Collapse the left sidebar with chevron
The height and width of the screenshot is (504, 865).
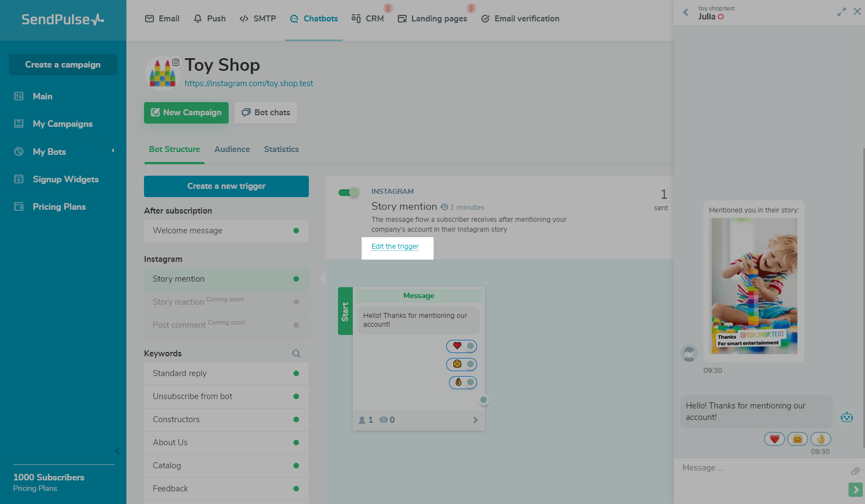point(117,451)
